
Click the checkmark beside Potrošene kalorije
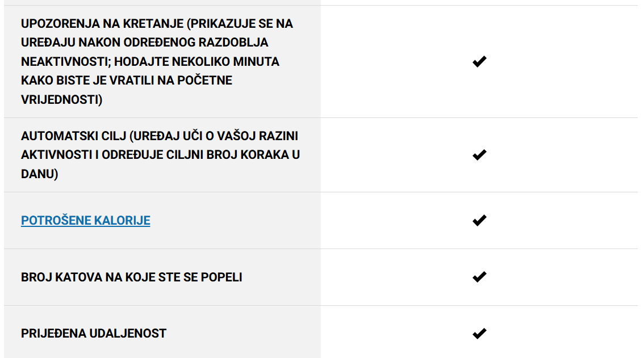pos(479,221)
